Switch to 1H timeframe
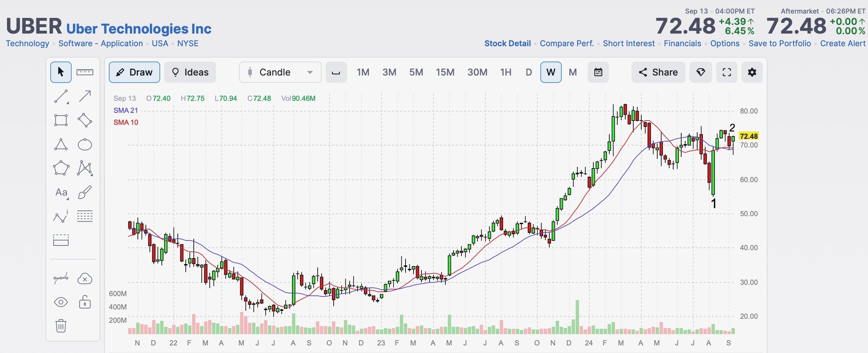 tap(506, 72)
